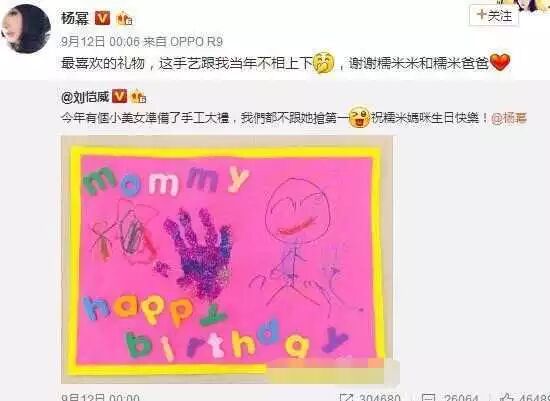
Task: Click the verified V badge beside @刘恺威
Action: tap(119, 96)
